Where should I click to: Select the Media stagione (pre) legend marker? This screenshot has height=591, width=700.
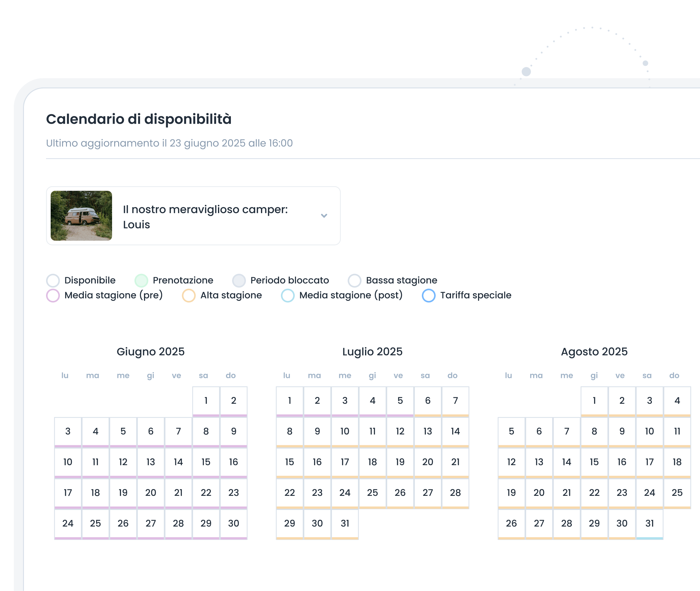click(53, 295)
